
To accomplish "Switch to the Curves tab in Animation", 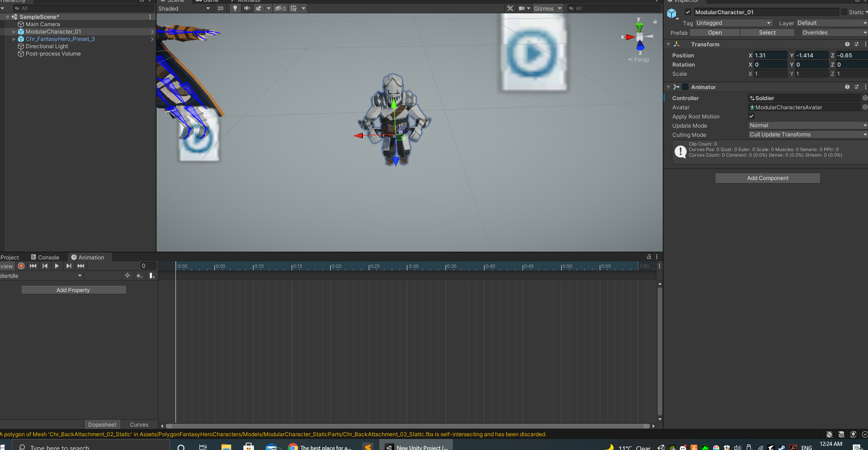I will (139, 424).
